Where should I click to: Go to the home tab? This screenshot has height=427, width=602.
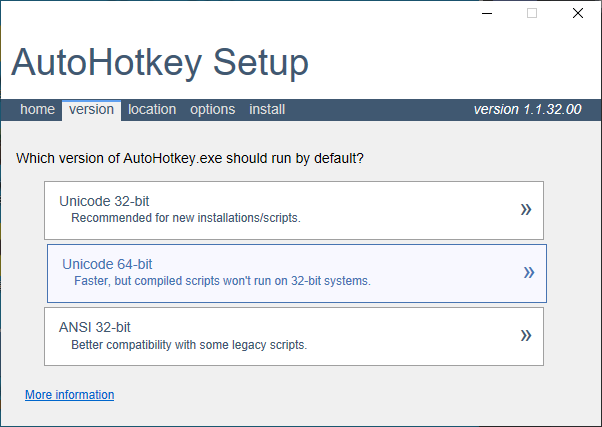coord(38,109)
